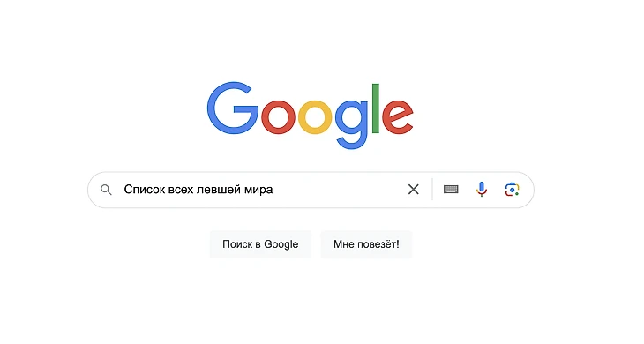Place cursor in the word всех
The height and width of the screenshot is (344, 644).
[x=181, y=190]
